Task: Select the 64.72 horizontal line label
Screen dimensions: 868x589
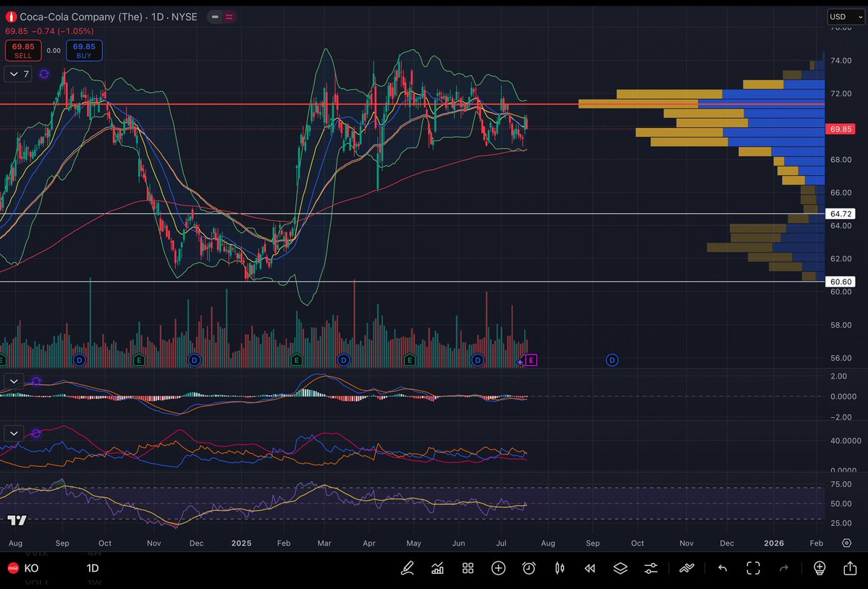Action: pyautogui.click(x=840, y=213)
